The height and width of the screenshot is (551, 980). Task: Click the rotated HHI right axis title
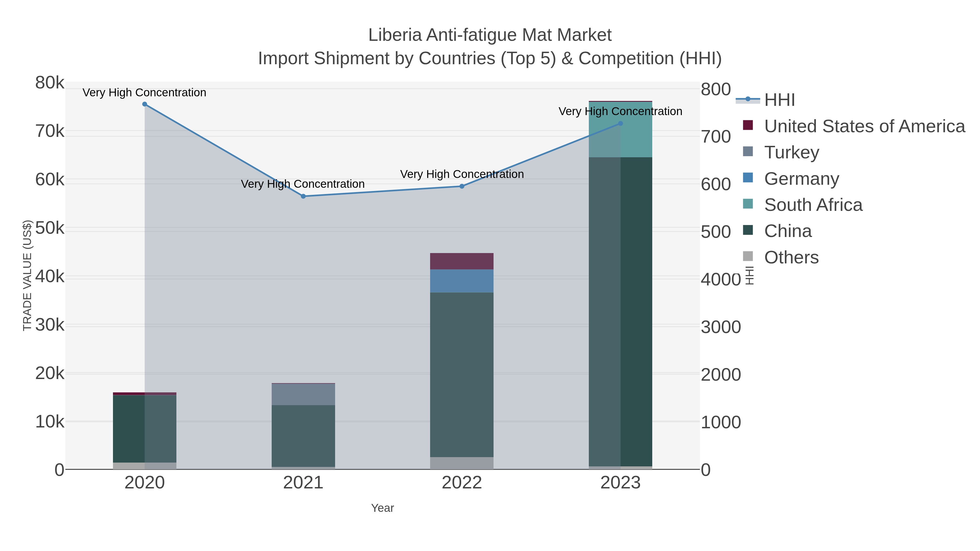pyautogui.click(x=749, y=276)
